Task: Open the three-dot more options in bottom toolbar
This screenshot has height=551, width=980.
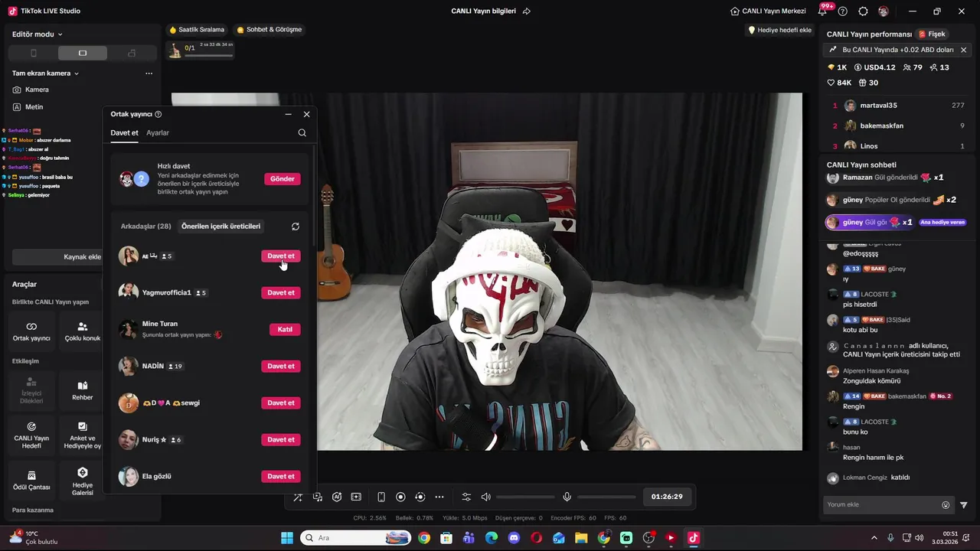Action: click(439, 497)
